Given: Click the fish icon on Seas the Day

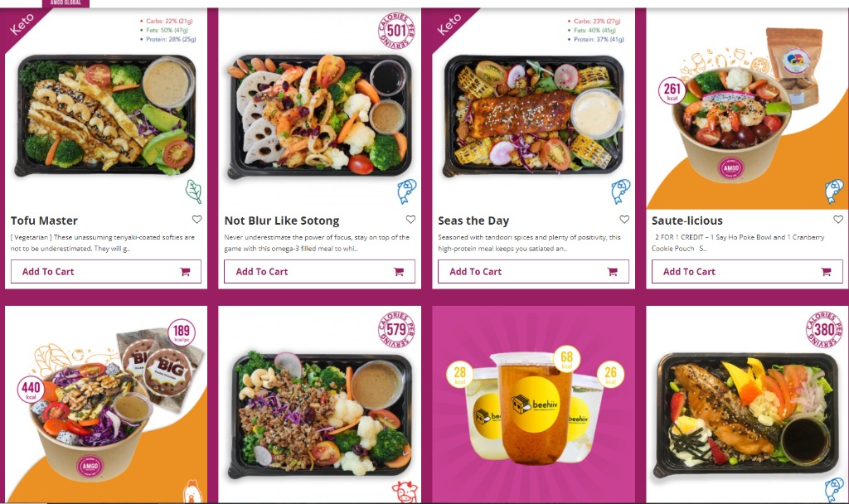Looking at the screenshot, I should (620, 191).
